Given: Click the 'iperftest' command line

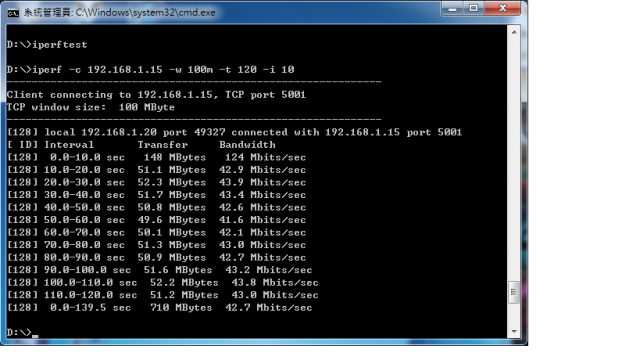Looking at the screenshot, I should 47,44.
